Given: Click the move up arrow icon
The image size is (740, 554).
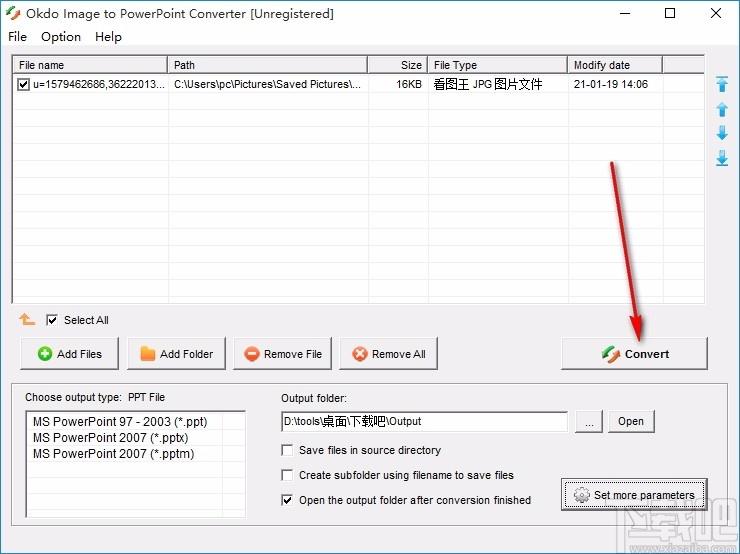Looking at the screenshot, I should (722, 109).
